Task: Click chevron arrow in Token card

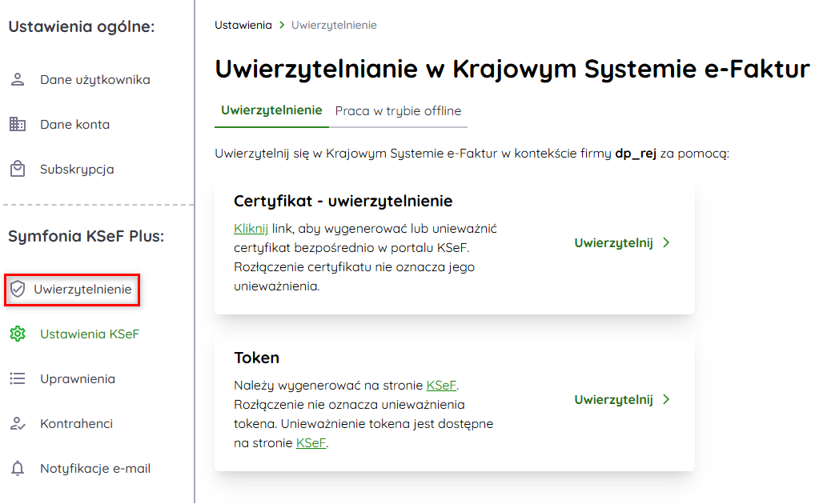Action: pos(667,400)
